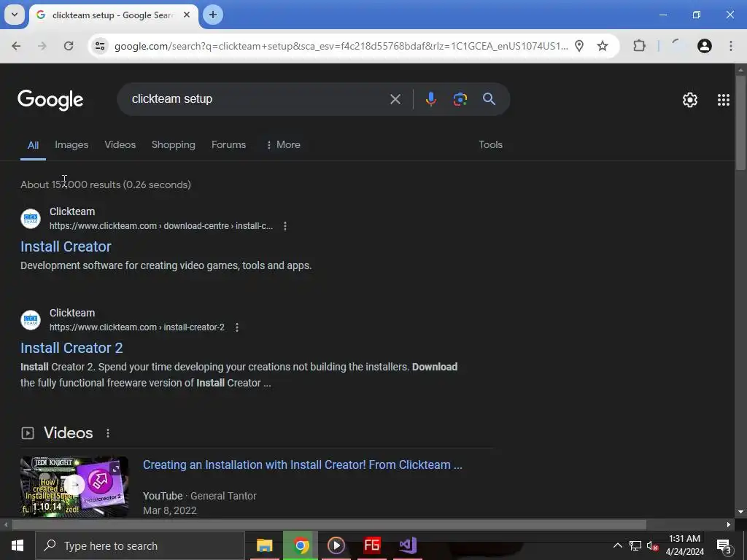This screenshot has width=747, height=560.
Task: Close the clickteam setup tab
Action: [x=187, y=15]
